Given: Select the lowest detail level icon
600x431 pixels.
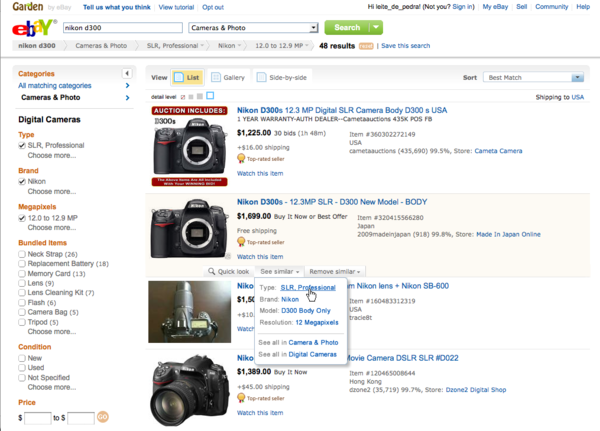Looking at the screenshot, I should pyautogui.click(x=183, y=97).
